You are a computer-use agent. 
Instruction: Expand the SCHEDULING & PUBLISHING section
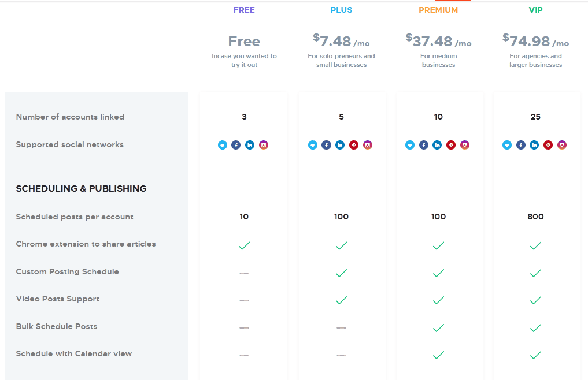[81, 188]
